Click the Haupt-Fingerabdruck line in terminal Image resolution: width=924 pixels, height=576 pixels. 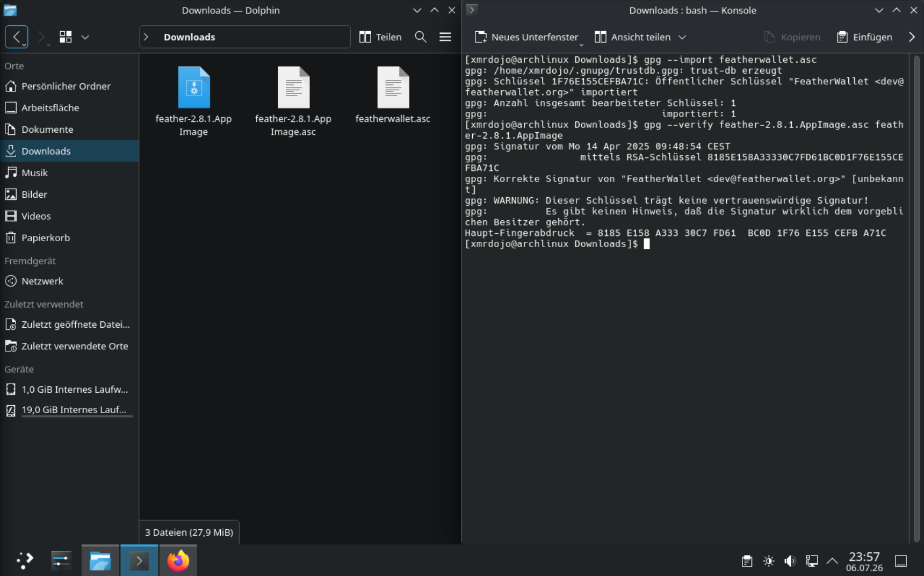click(675, 233)
